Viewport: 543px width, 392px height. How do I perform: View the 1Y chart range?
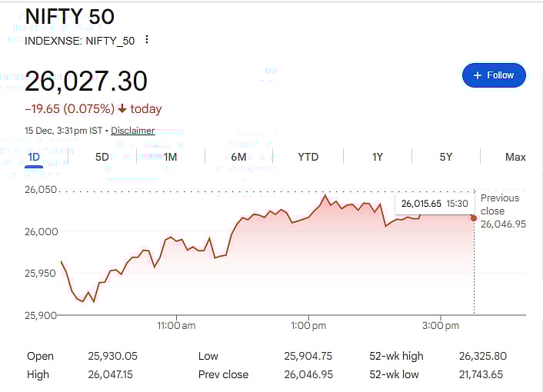[x=378, y=157]
